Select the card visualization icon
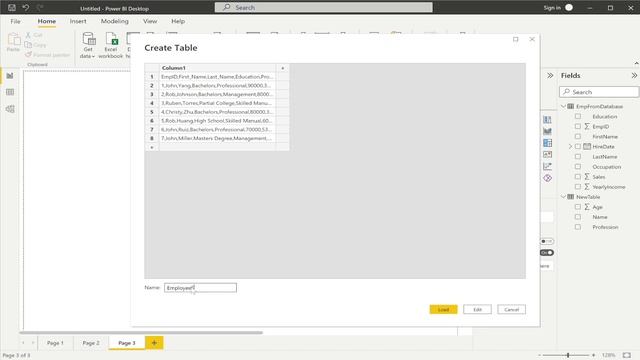 point(547,154)
